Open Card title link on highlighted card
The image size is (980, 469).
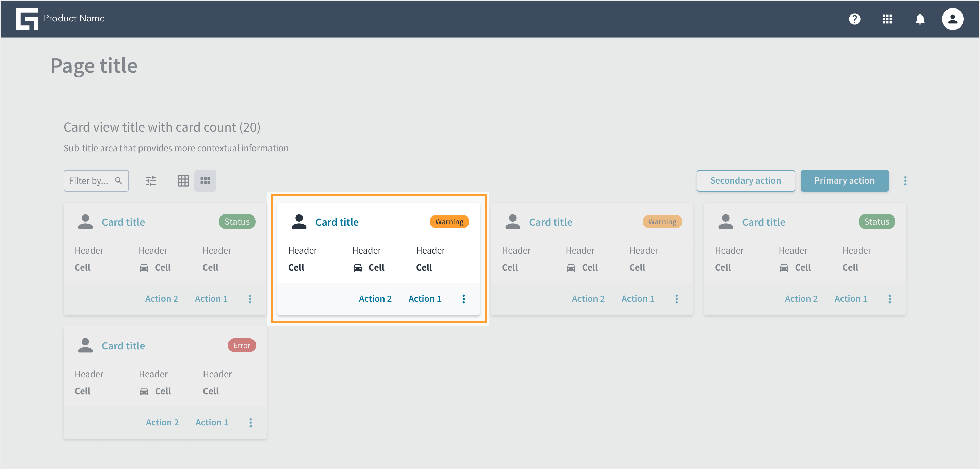tap(337, 222)
